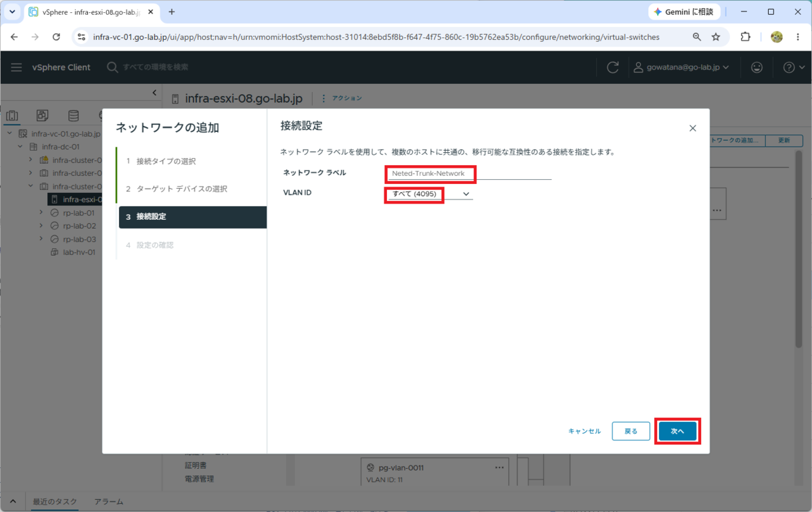Click the pg-vlan-0011 port group name
812x512 pixels.
point(401,467)
